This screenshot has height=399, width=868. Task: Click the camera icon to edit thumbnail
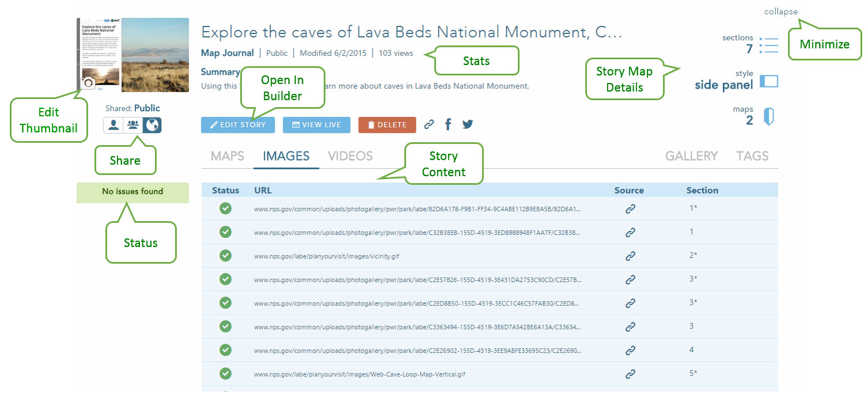point(88,83)
